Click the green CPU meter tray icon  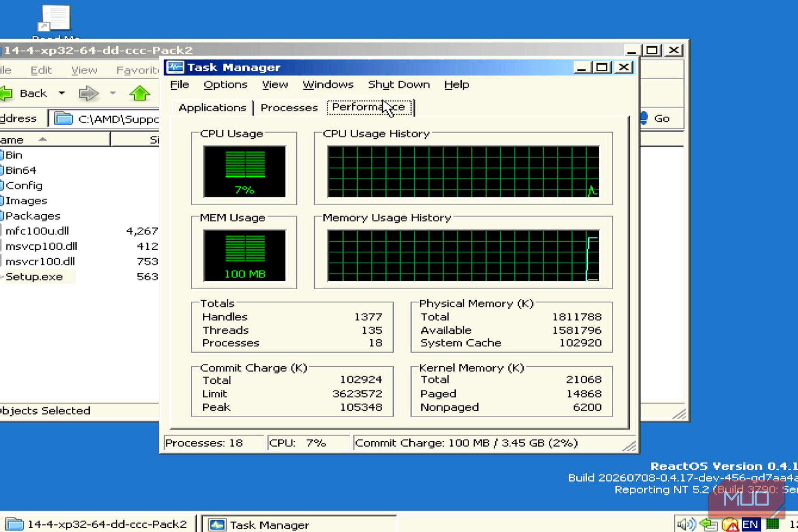(x=772, y=524)
